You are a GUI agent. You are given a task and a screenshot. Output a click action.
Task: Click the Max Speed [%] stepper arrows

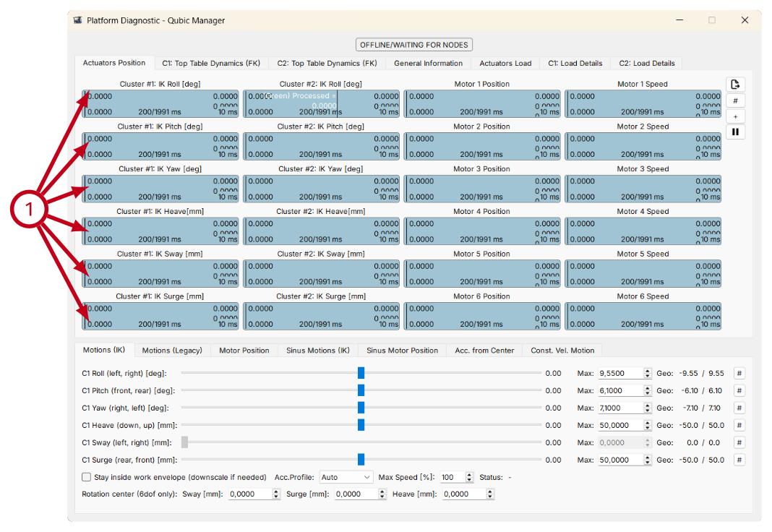pyautogui.click(x=469, y=477)
